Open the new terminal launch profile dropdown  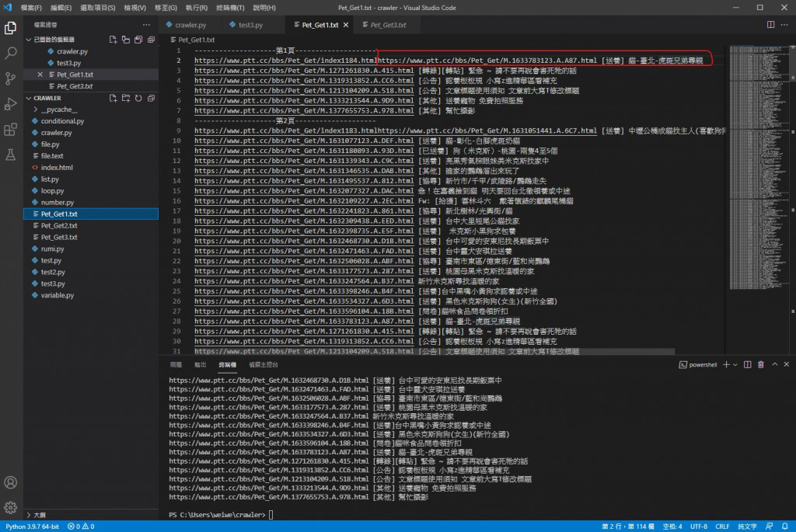click(x=735, y=365)
